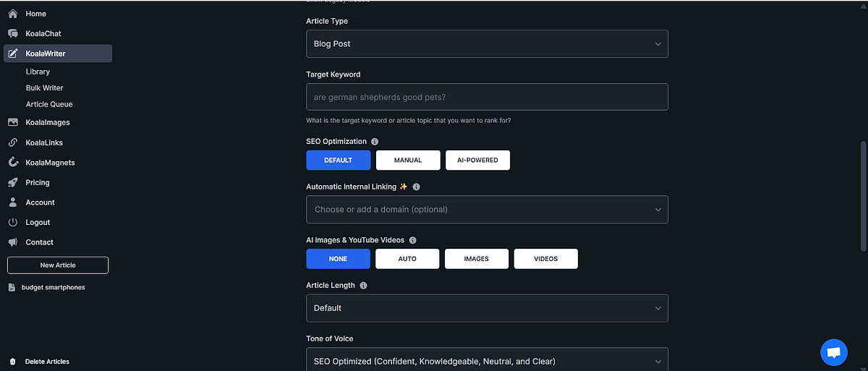Expand the Choose or add a domain dropdown

tap(487, 209)
